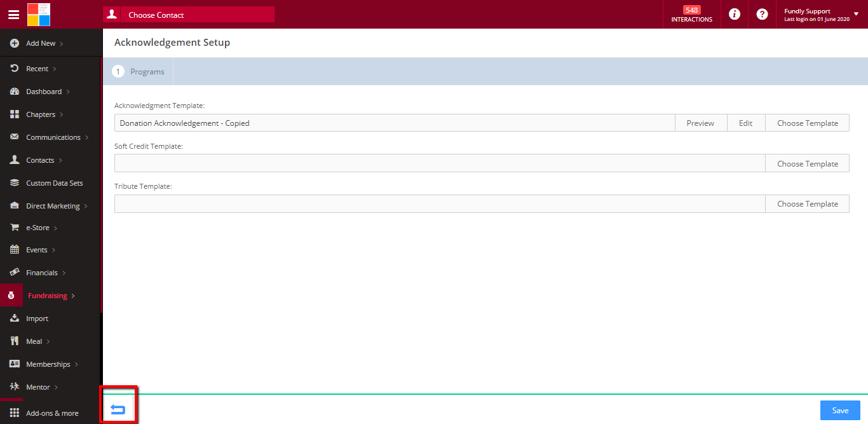868x424 pixels.
Task: Choose Template for Acknowledgment Template
Action: click(x=808, y=123)
